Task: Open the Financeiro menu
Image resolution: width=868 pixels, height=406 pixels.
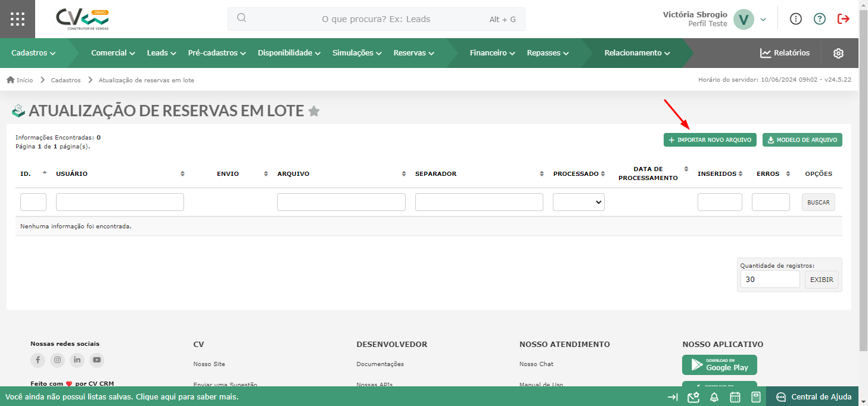Action: click(492, 53)
